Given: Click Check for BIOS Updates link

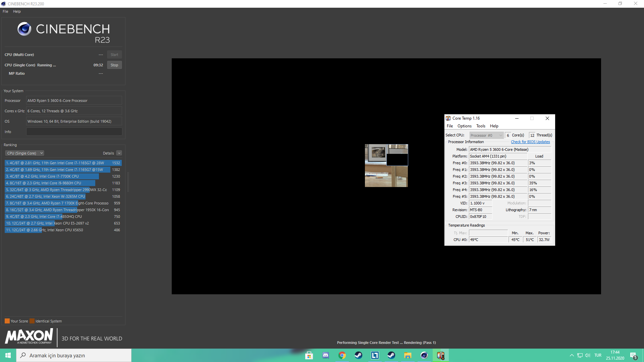Looking at the screenshot, I should pos(531,141).
